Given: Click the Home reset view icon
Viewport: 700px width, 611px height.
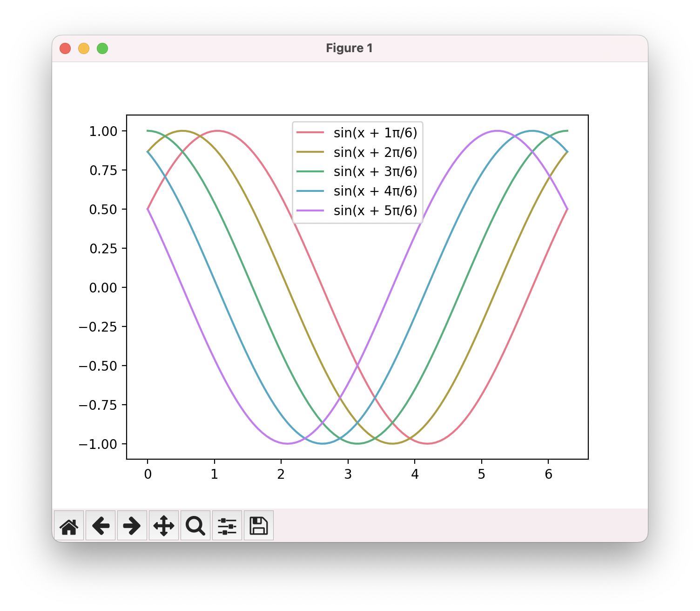Looking at the screenshot, I should click(69, 526).
